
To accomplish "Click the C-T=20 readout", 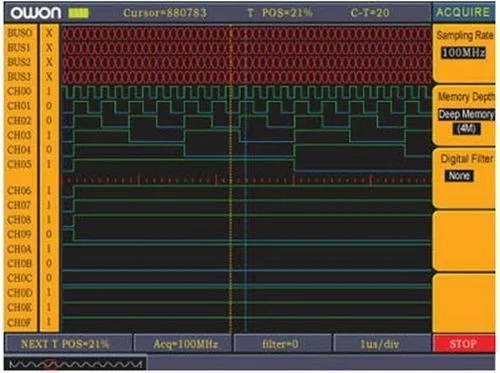I will click(x=370, y=13).
